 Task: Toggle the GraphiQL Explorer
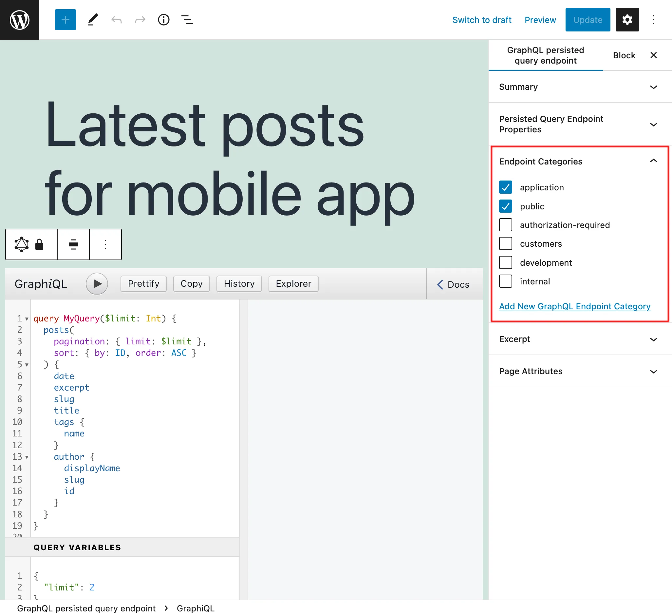pos(293,284)
